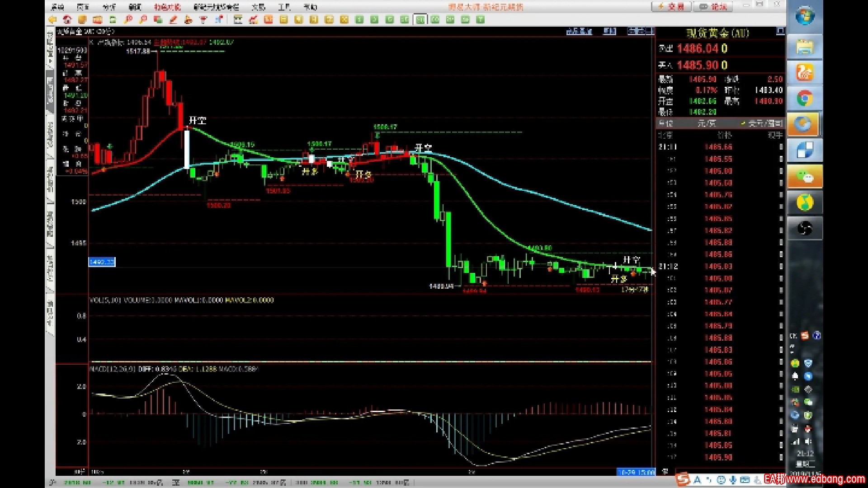Image resolution: width=868 pixels, height=488 pixels.
Task: Open the 分析 menu
Action: [109, 7]
